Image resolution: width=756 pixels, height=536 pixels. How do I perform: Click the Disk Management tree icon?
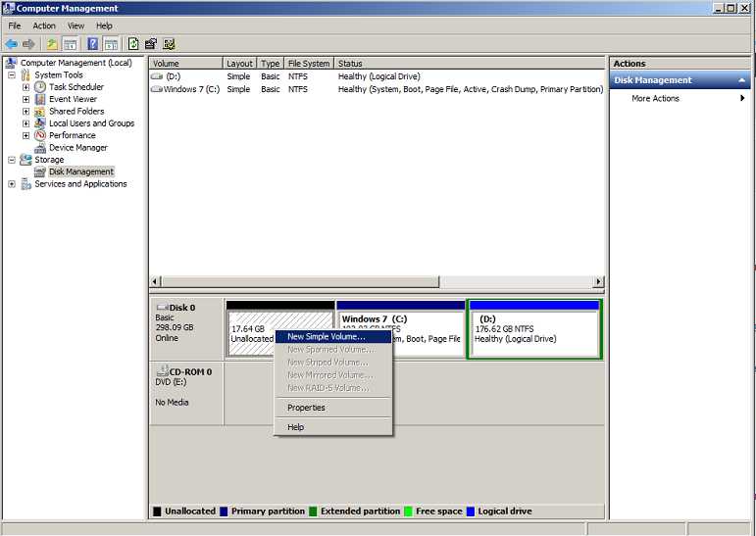40,171
